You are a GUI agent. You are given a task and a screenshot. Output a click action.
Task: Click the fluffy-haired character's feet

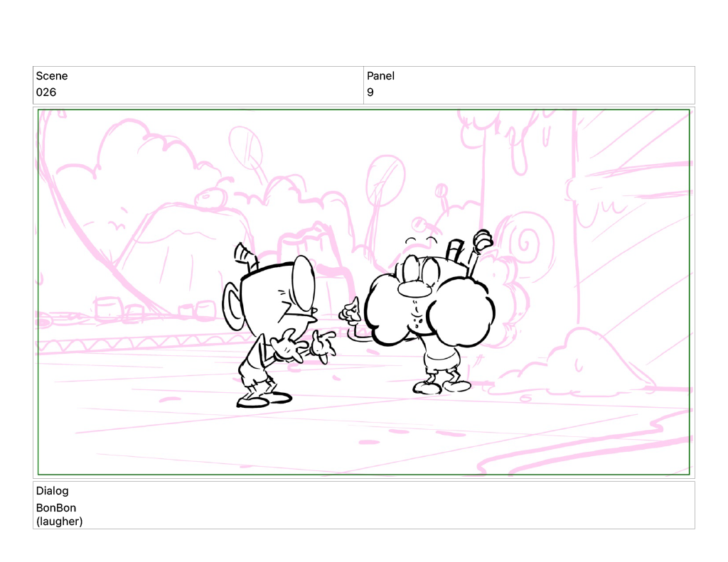[442, 387]
